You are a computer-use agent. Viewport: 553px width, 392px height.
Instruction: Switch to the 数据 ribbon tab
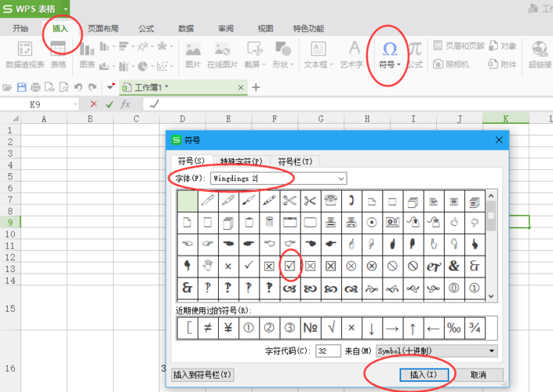[186, 28]
